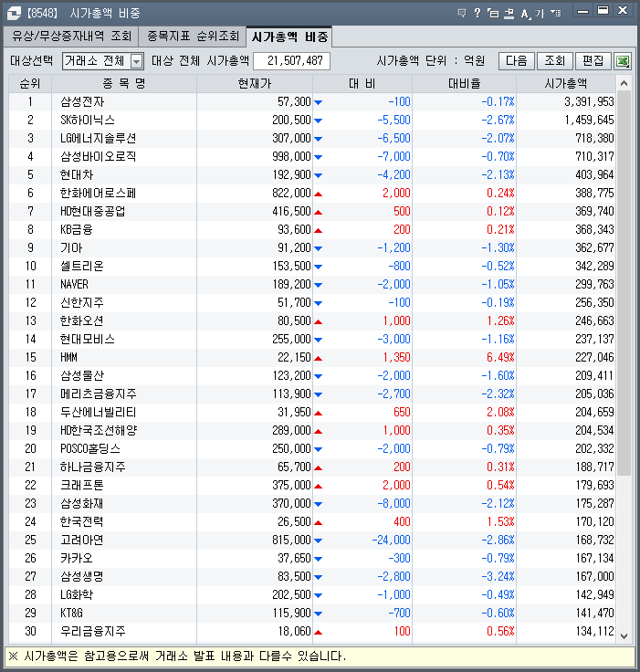The image size is (640, 672).
Task: Select the 삼성화재 stock name
Action: click(82, 504)
